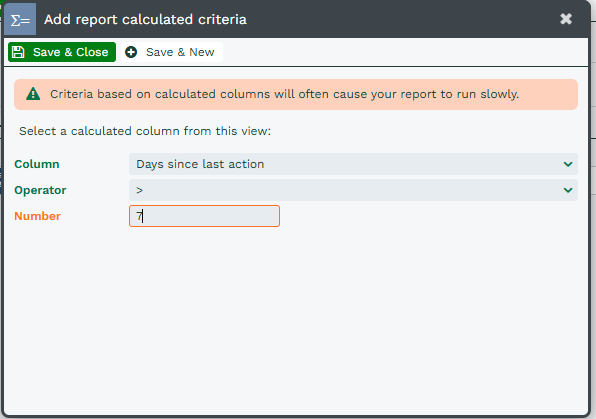This screenshot has width=596, height=419.
Task: Click the Operator field label
Action: (40, 190)
